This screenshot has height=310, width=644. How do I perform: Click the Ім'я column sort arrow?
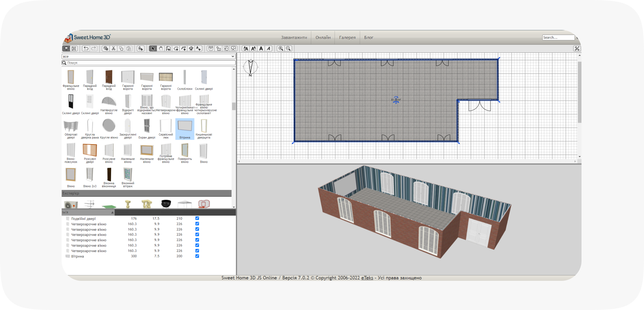112,212
